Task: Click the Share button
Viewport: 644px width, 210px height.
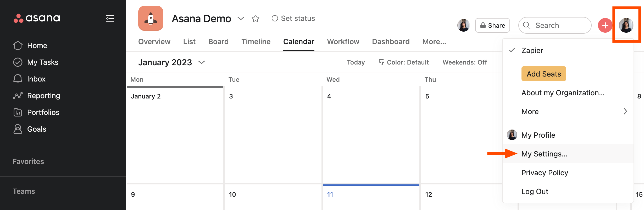Action: click(x=492, y=25)
